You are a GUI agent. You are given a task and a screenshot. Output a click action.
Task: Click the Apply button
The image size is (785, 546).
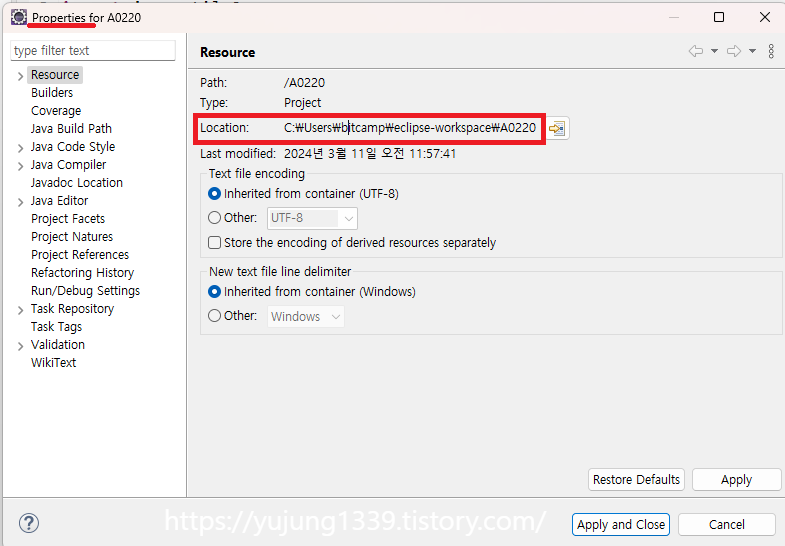736,479
